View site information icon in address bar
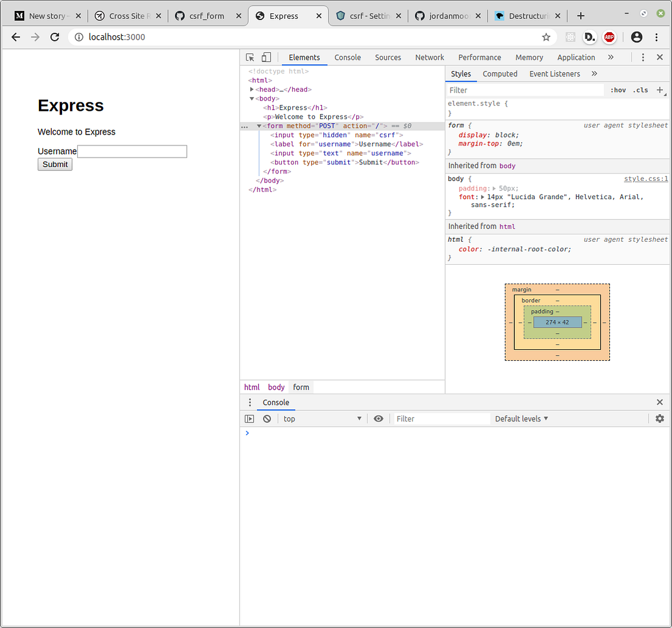This screenshot has width=672, height=628. (x=79, y=37)
